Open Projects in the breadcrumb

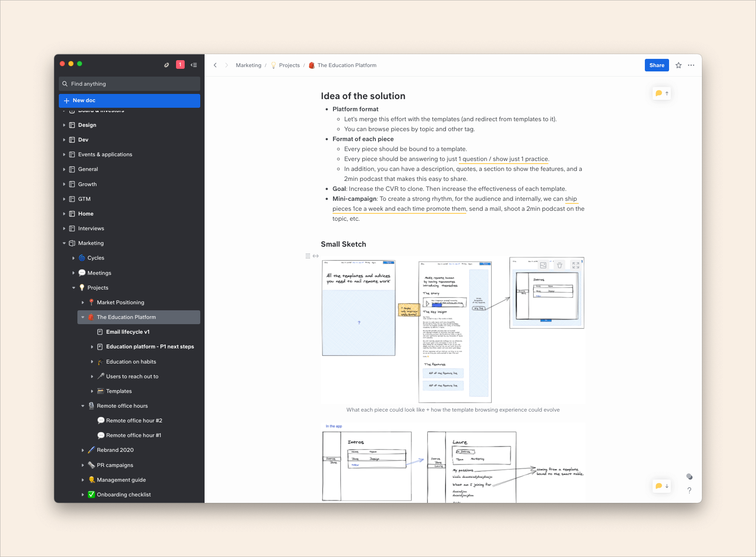[289, 65]
